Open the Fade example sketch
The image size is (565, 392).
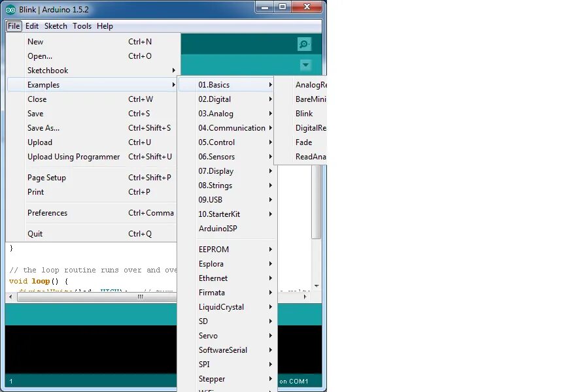tap(301, 142)
